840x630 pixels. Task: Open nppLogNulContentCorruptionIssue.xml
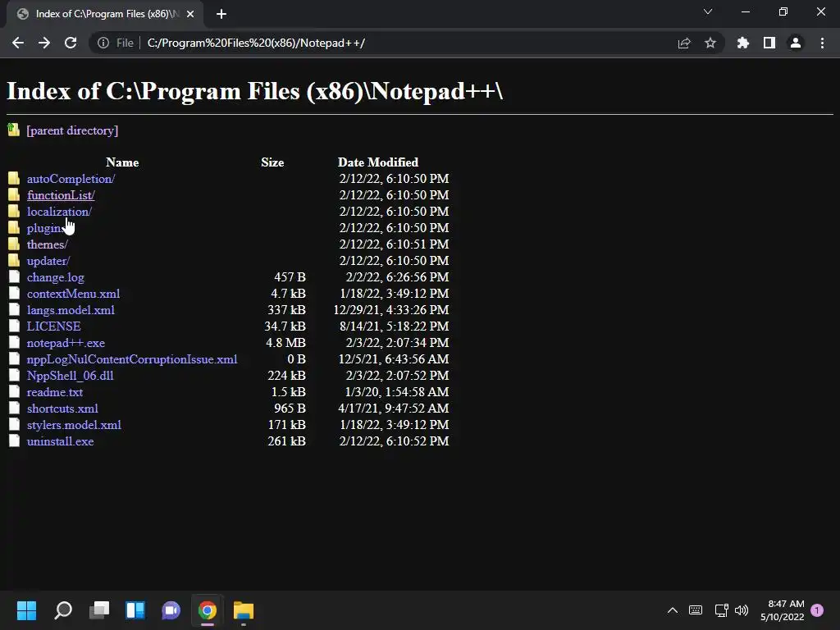(132, 359)
